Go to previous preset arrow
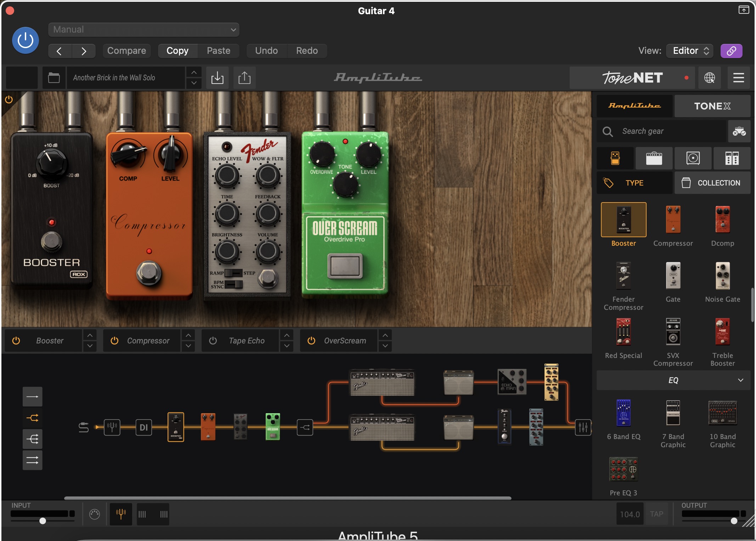This screenshot has height=541, width=756. click(60, 51)
